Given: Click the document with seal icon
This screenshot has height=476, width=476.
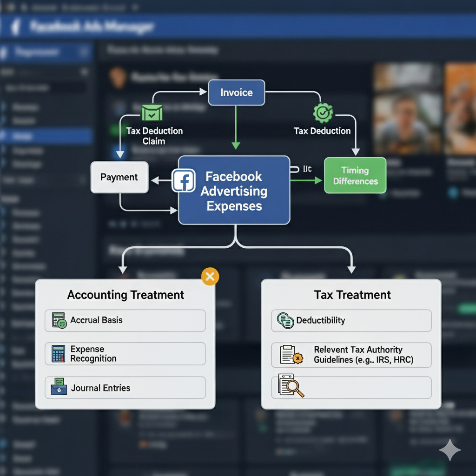Looking at the screenshot, I should click(291, 355).
